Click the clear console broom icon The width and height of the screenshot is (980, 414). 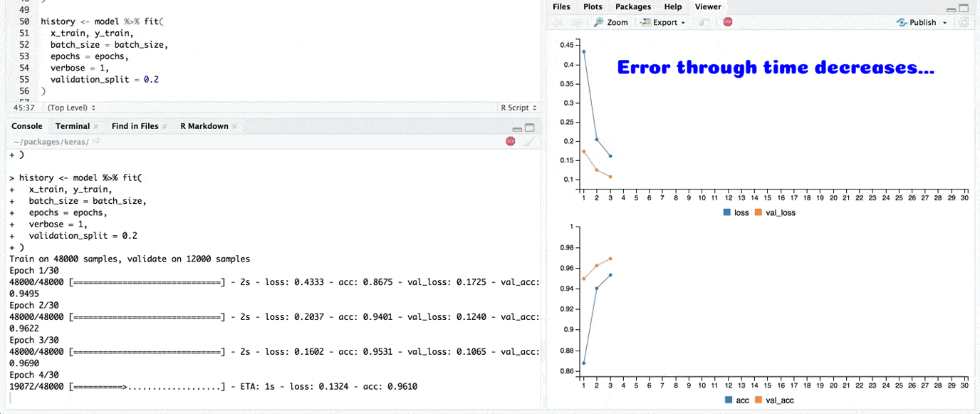click(528, 142)
